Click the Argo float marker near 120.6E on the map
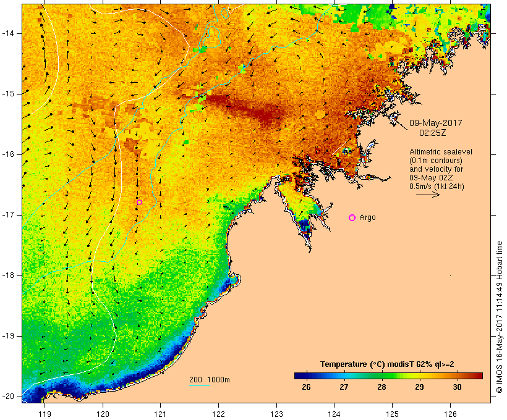 pyautogui.click(x=139, y=202)
